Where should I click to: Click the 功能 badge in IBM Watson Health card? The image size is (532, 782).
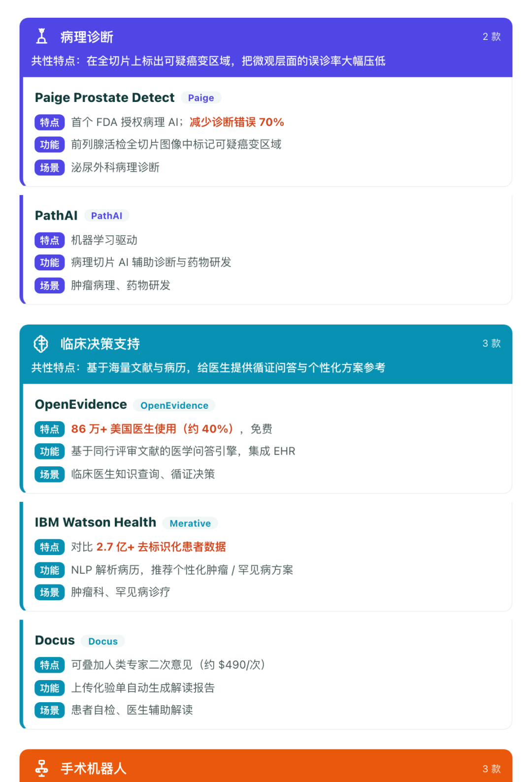[49, 570]
